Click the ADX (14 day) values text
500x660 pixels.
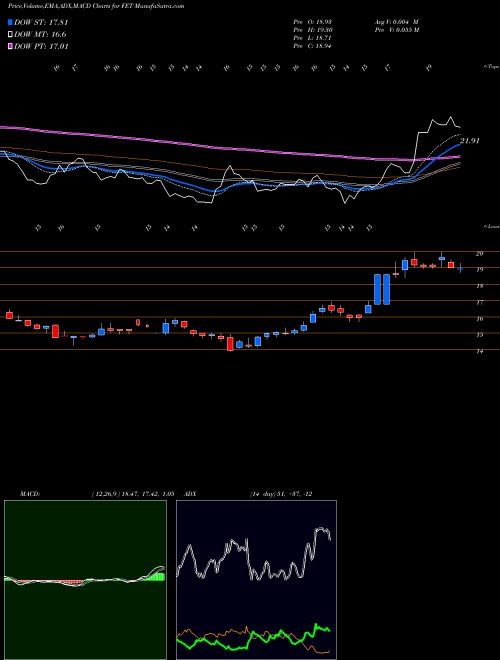281,494
